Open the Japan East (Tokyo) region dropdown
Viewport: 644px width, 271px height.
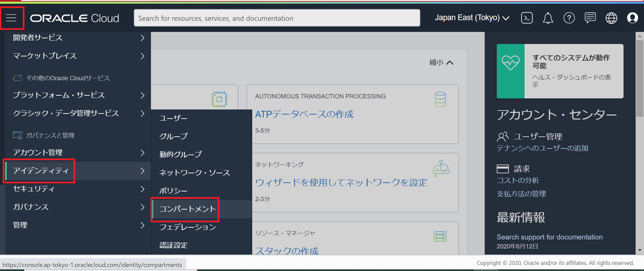pyautogui.click(x=472, y=18)
